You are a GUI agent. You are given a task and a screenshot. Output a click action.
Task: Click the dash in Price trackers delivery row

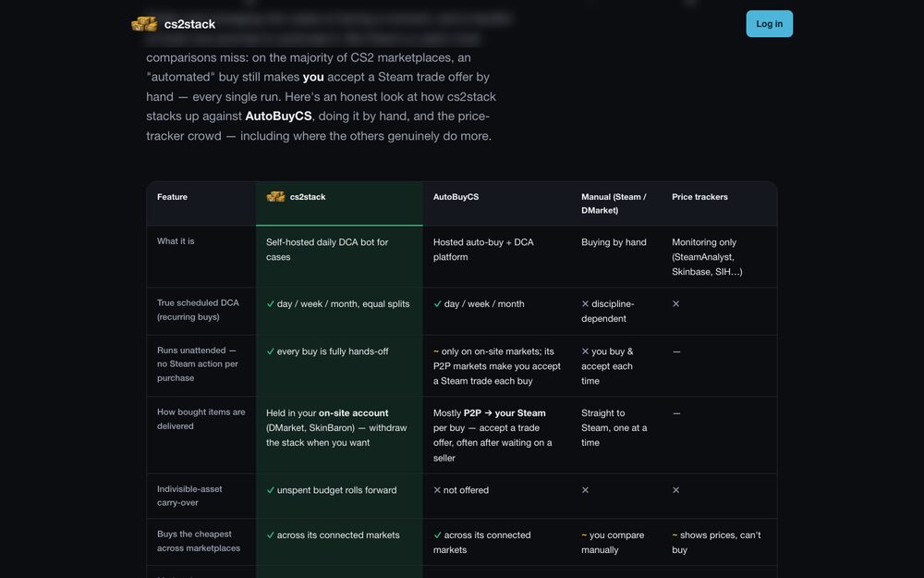(676, 413)
